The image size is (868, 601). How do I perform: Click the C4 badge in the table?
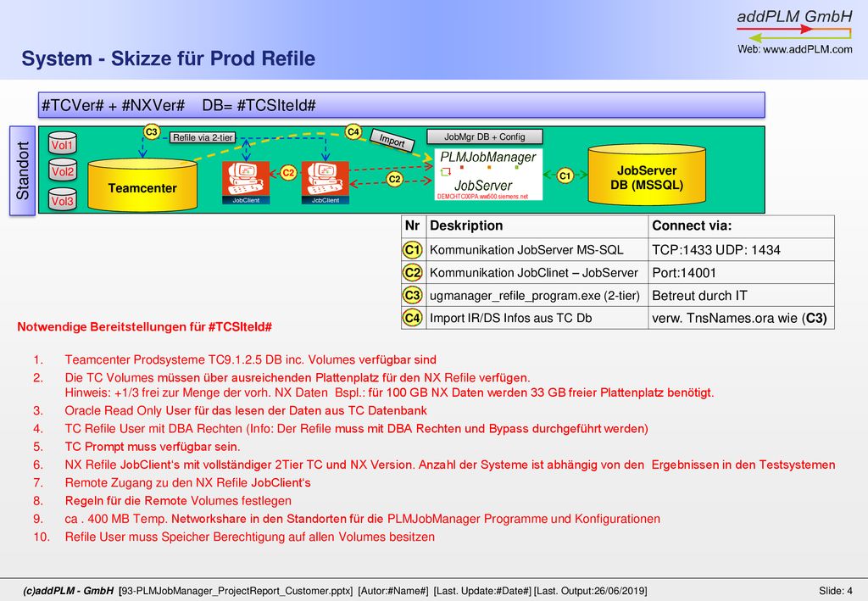click(413, 318)
